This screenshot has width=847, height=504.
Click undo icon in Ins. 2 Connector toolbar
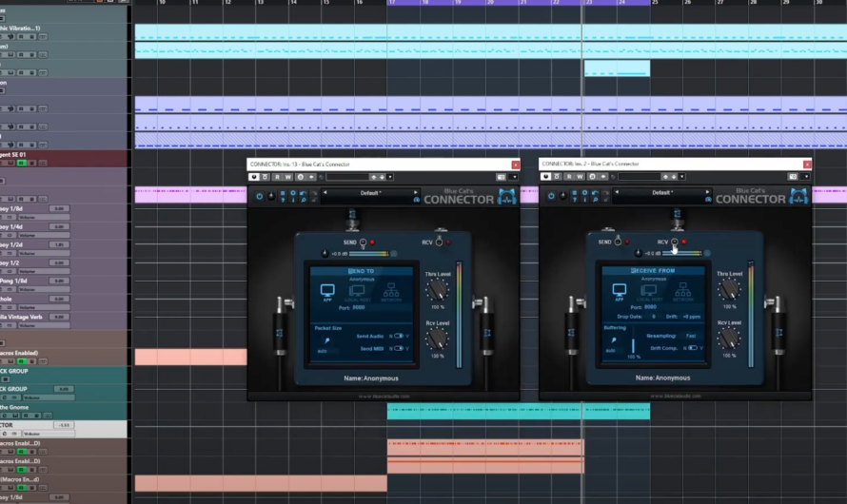595,193
